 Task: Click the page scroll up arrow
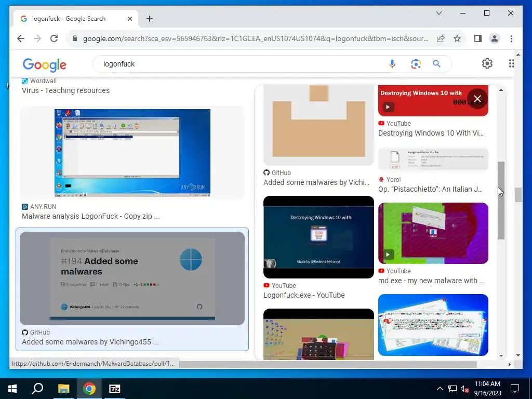518,55
